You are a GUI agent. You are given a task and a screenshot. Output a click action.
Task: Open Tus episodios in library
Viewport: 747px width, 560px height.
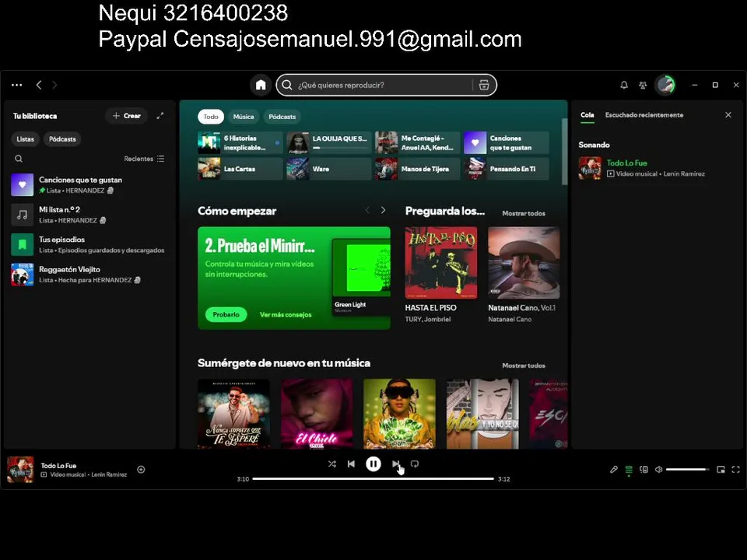tap(89, 245)
